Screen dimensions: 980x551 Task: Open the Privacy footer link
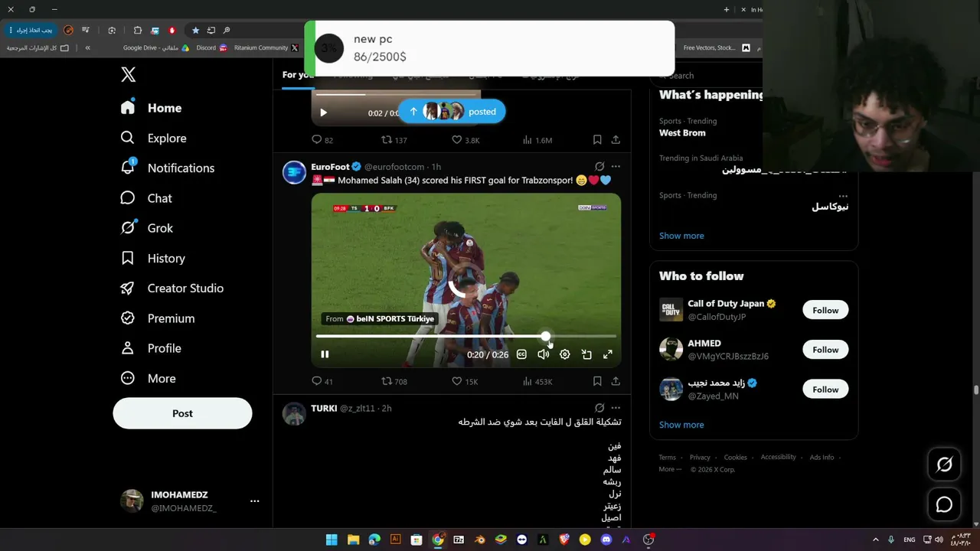pos(700,457)
